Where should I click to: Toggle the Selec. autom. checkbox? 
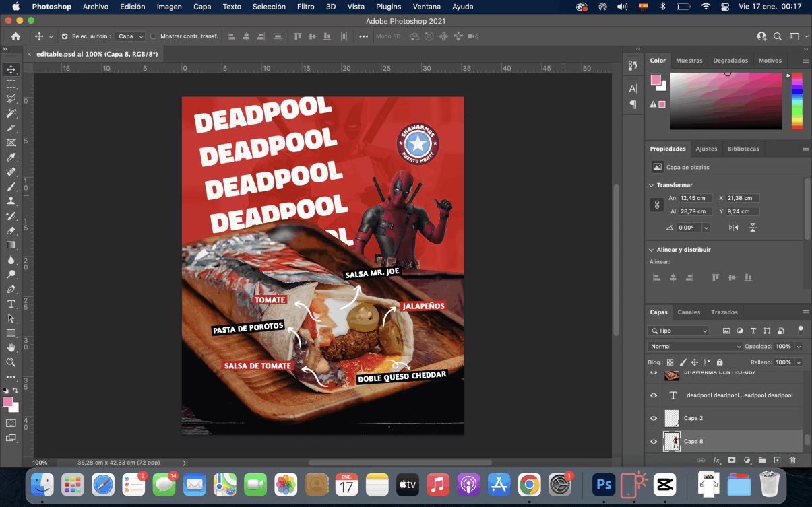pos(65,36)
